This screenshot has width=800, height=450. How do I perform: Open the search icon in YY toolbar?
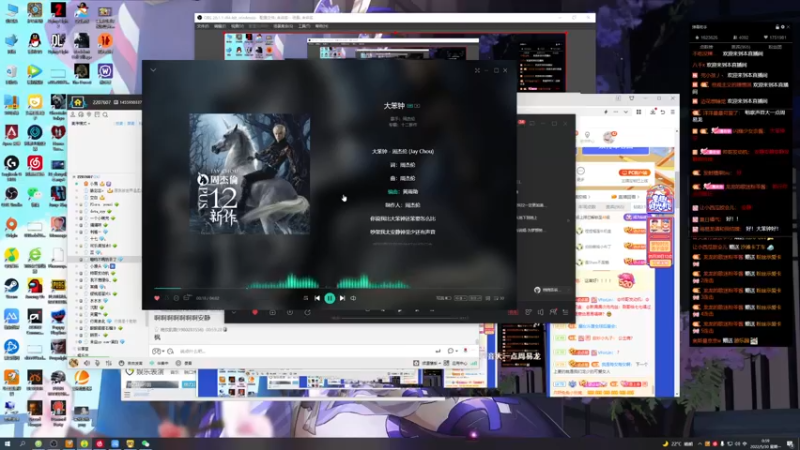[105, 115]
